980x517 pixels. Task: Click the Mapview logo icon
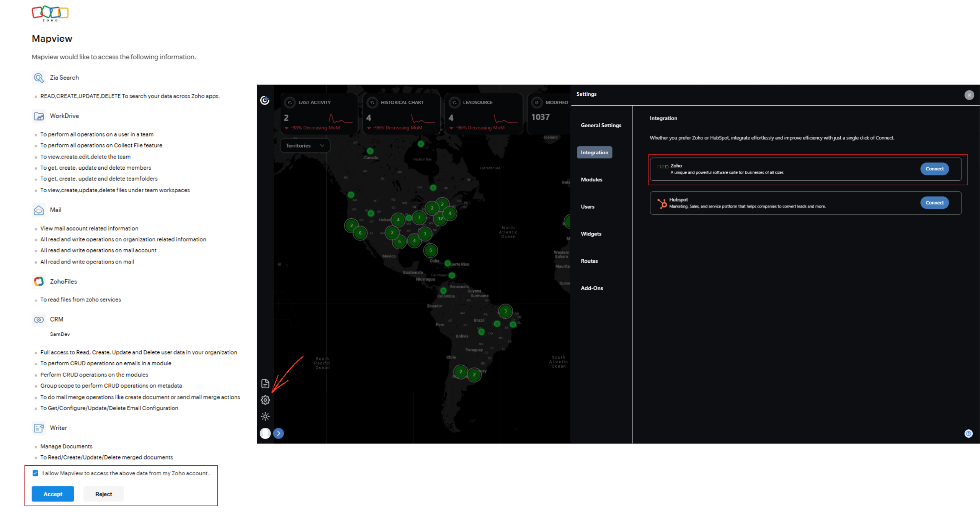265,100
